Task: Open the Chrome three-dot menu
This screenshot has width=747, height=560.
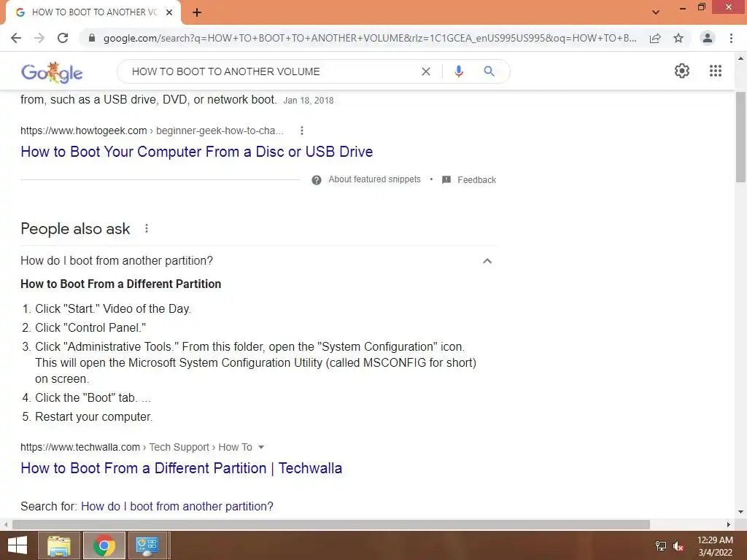Action: [x=731, y=38]
